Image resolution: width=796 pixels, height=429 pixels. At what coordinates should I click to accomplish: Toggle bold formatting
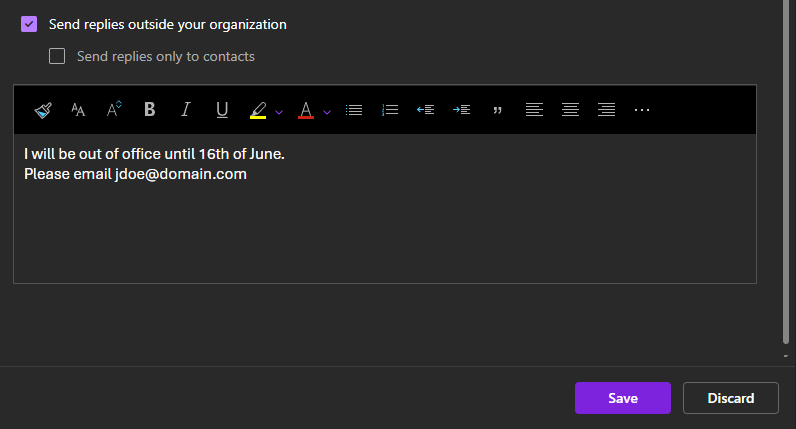point(150,110)
